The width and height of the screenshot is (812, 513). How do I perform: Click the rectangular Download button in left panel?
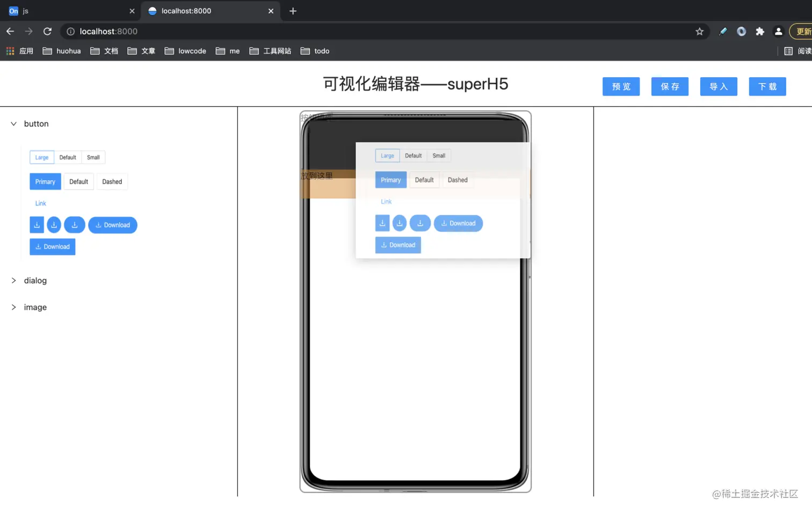pyautogui.click(x=53, y=247)
